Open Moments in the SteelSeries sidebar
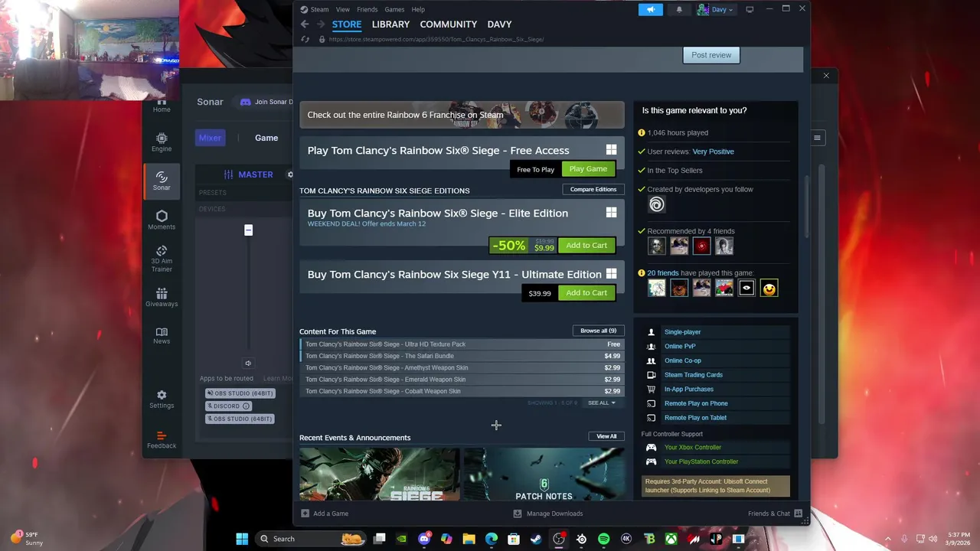The height and width of the screenshot is (551, 980). coord(162,220)
